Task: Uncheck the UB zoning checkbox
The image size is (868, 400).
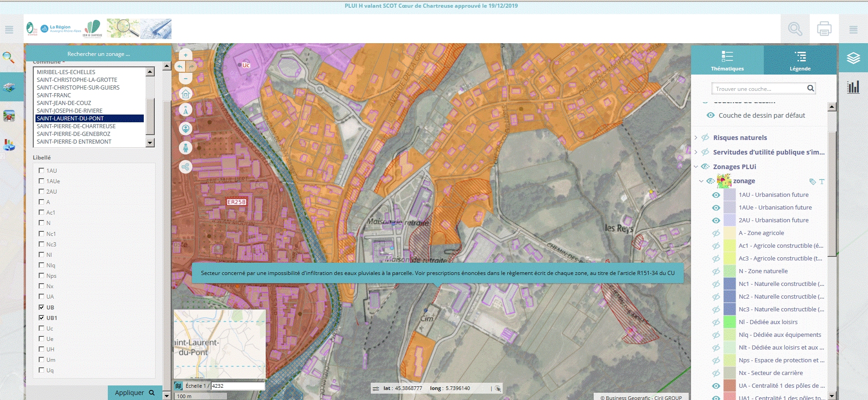Action: point(41,307)
